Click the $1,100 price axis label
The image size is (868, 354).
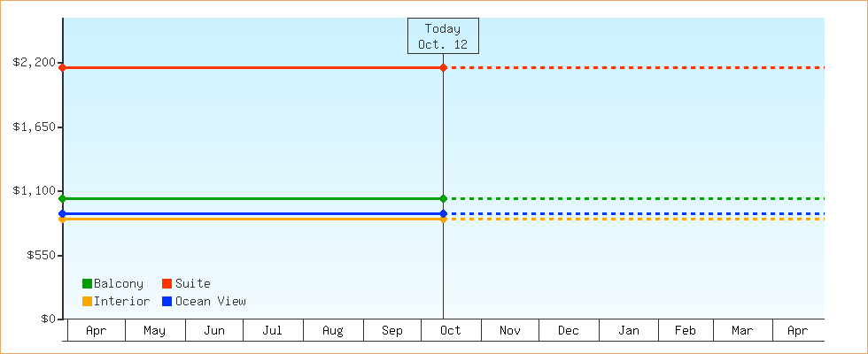34,191
